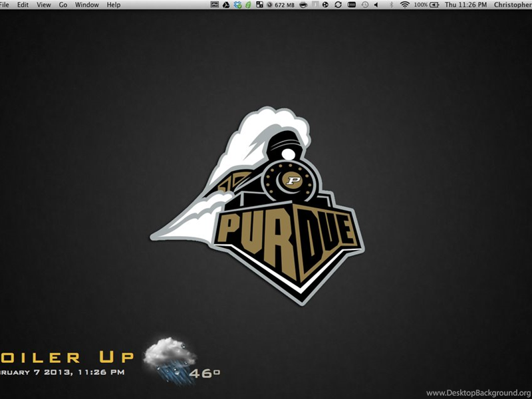Open the Bluetooth menu
The height and width of the screenshot is (399, 532).
click(x=391, y=5)
